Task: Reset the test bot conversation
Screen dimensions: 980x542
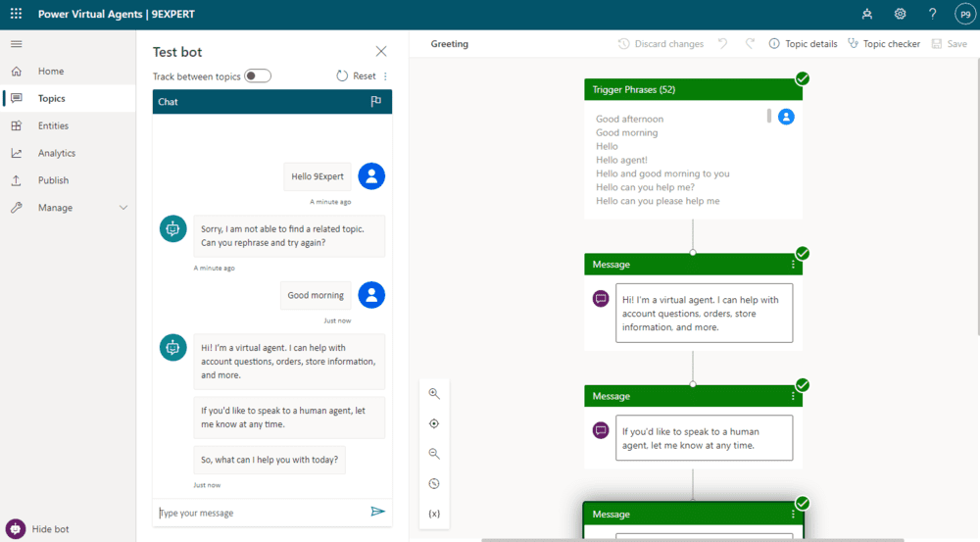Action: tap(357, 76)
